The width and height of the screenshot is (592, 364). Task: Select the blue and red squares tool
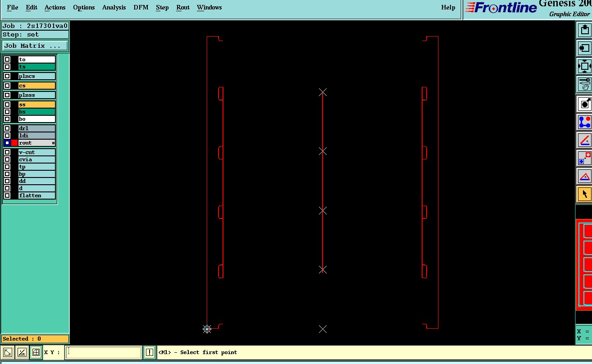coord(585,158)
